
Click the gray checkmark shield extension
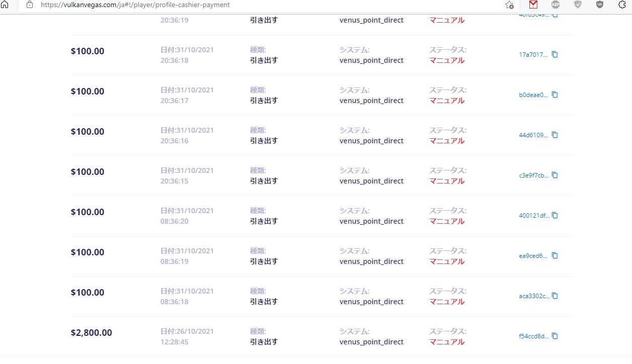tap(578, 5)
